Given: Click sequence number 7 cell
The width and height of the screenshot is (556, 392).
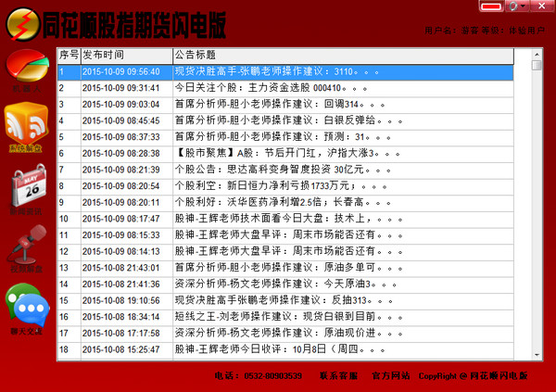Looking at the screenshot, I should [x=69, y=170].
